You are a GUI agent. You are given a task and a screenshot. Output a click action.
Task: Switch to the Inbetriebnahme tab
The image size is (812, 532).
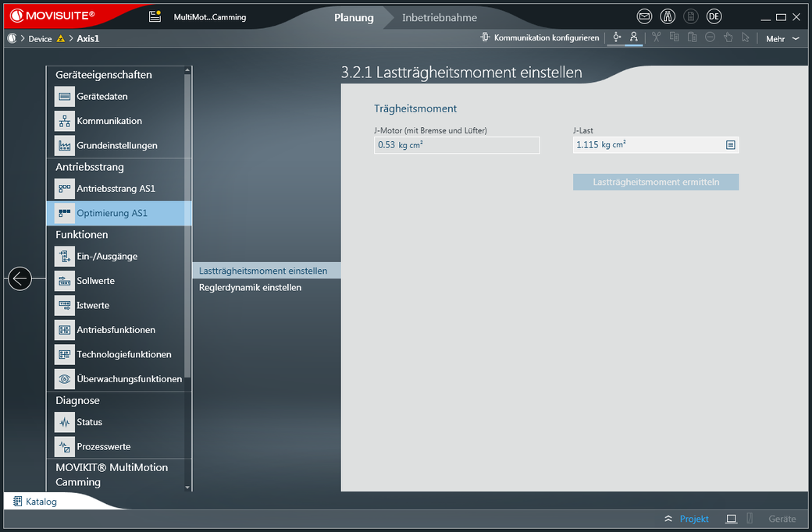pyautogui.click(x=439, y=17)
